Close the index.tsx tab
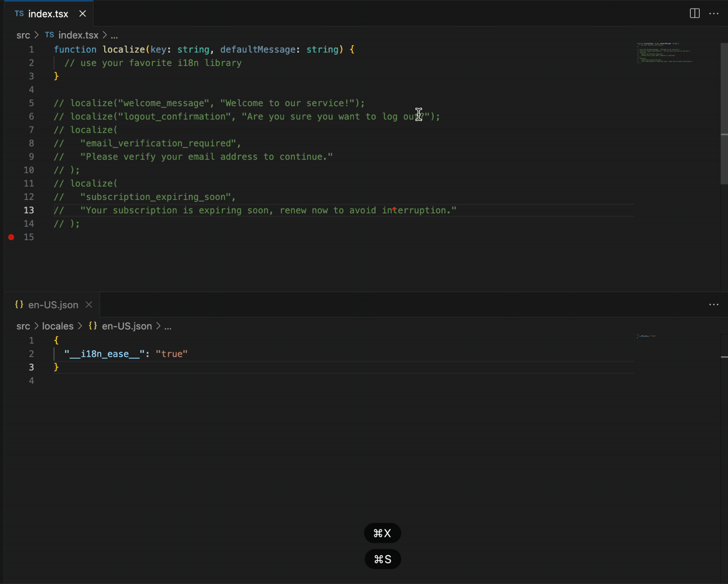The height and width of the screenshot is (584, 728). [x=82, y=14]
